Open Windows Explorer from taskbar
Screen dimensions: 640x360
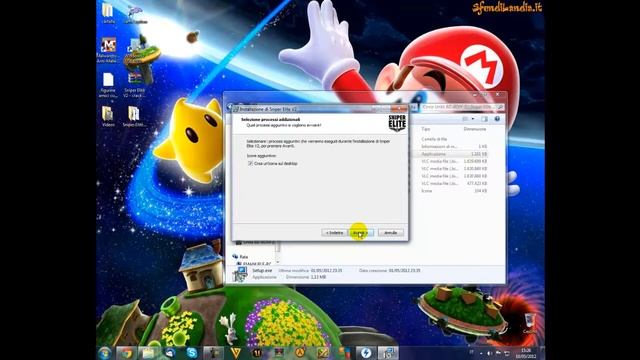pyautogui.click(x=148, y=353)
